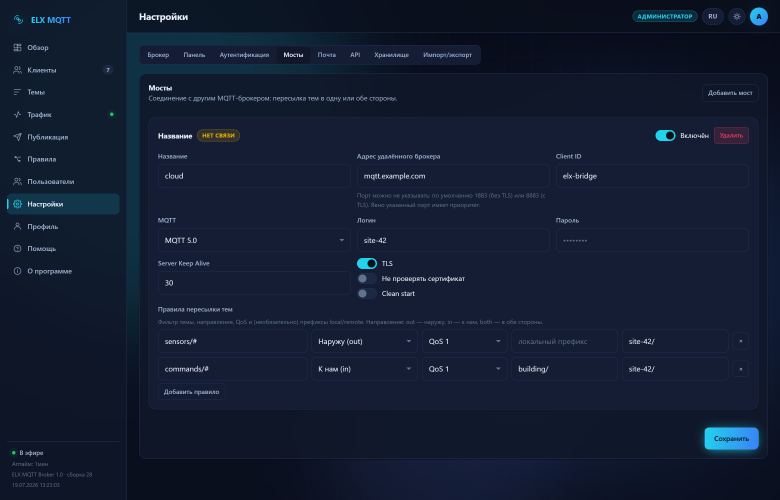780x500 pixels.
Task: Remove the commands/# forwarding rule
Action: pyautogui.click(x=740, y=369)
